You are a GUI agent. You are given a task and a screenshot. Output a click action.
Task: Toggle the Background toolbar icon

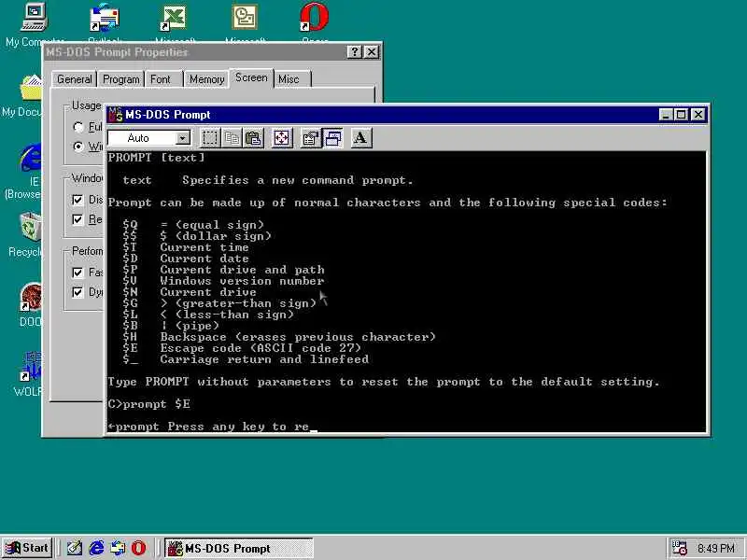click(x=332, y=138)
